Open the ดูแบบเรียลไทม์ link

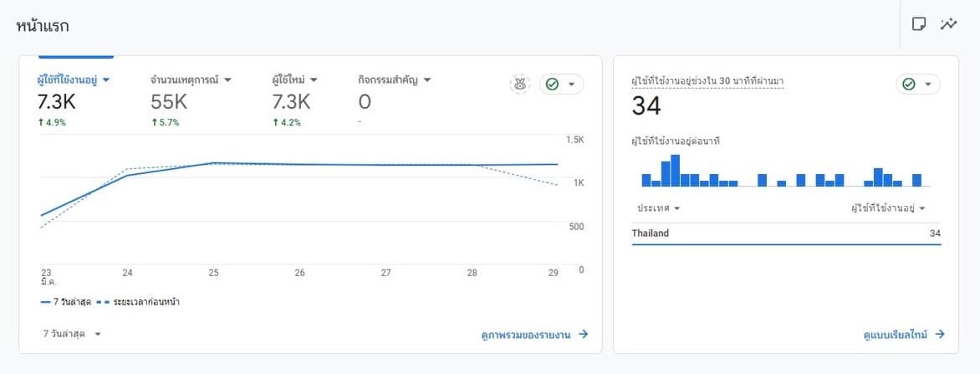895,335
